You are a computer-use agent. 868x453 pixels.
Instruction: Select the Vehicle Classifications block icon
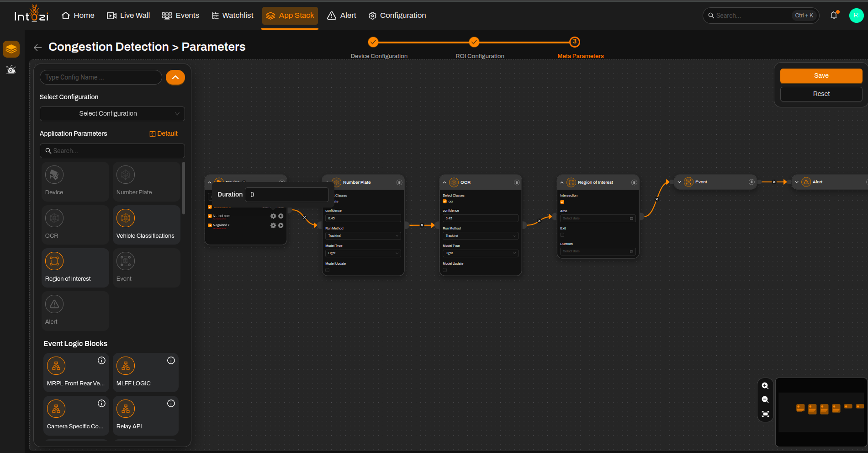point(126,218)
